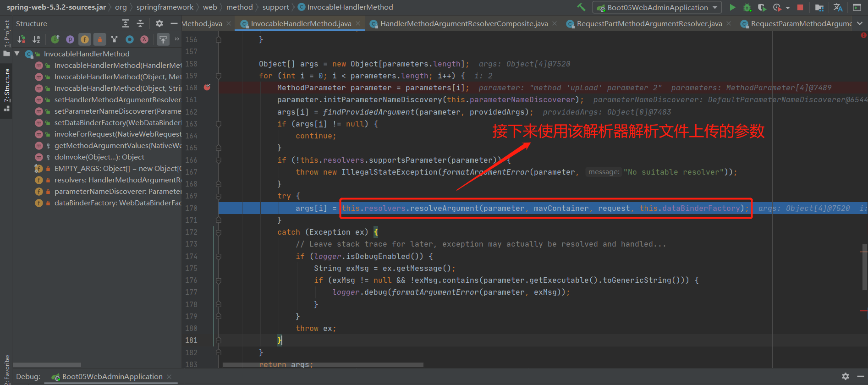Open Debug panel settings gear

click(x=846, y=376)
